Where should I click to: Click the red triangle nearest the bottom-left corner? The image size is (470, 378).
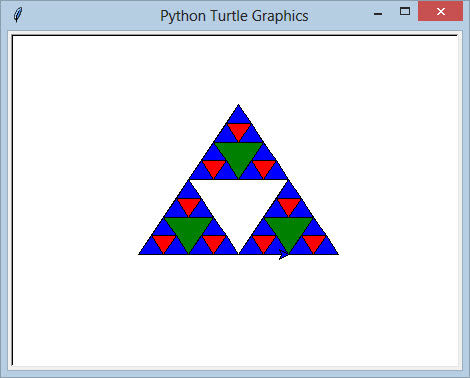[164, 242]
